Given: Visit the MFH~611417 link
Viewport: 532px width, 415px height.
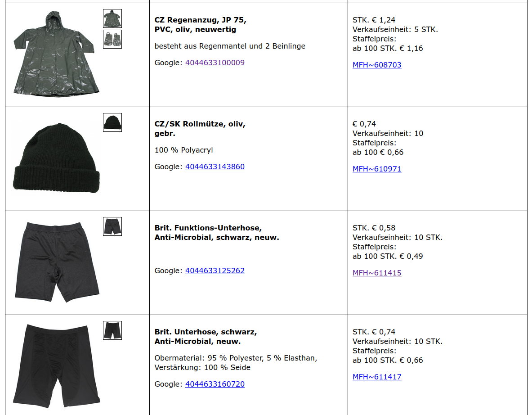Looking at the screenshot, I should tap(377, 377).
